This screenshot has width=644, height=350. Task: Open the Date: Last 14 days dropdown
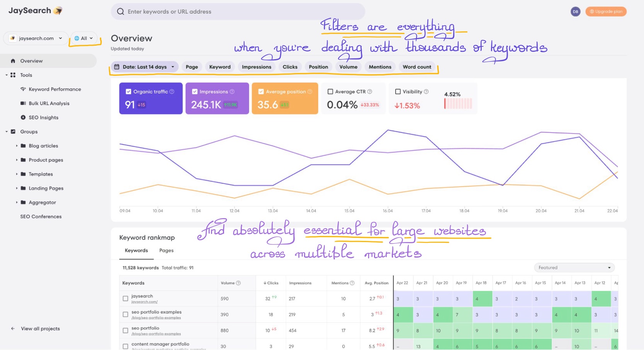pos(173,67)
